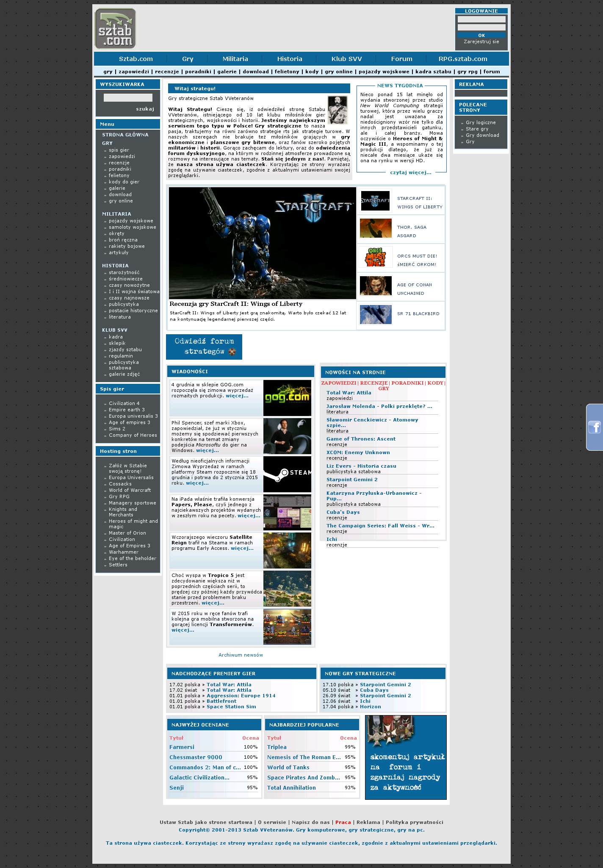Click the Age of Conan thumbnail

click(375, 286)
